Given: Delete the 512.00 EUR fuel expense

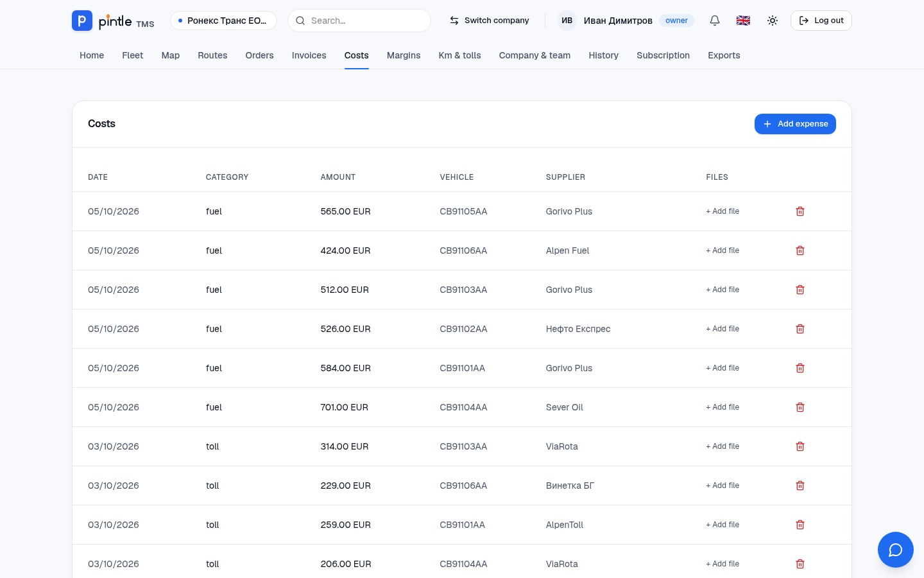Looking at the screenshot, I should pyautogui.click(x=800, y=290).
